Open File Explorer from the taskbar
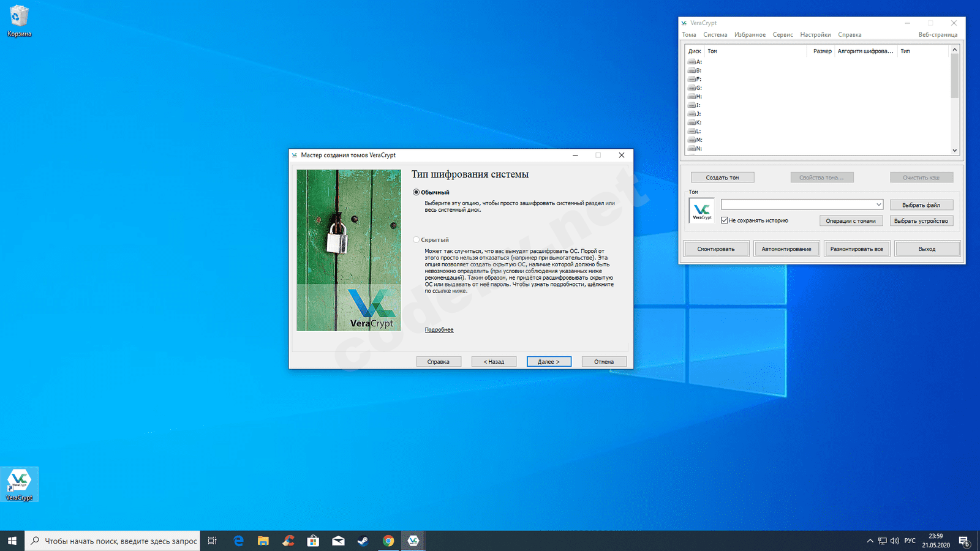 (263, 541)
